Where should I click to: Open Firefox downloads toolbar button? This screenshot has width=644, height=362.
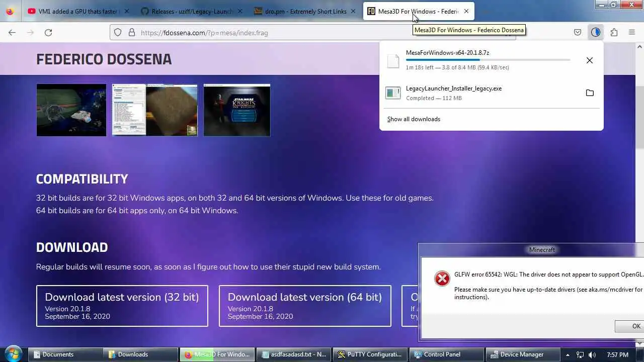pyautogui.click(x=596, y=32)
